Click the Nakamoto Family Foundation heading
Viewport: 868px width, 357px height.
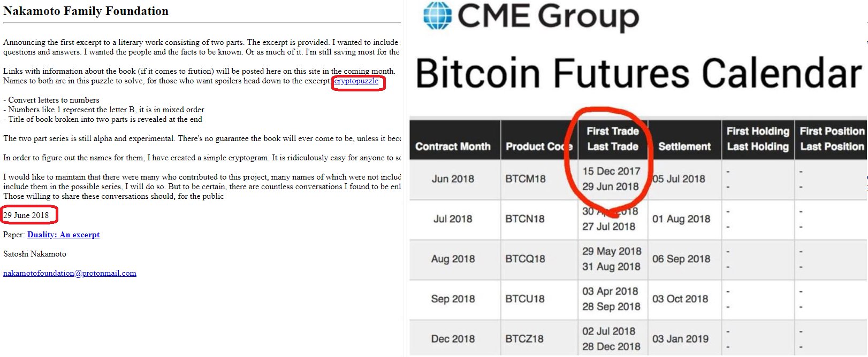(x=86, y=11)
